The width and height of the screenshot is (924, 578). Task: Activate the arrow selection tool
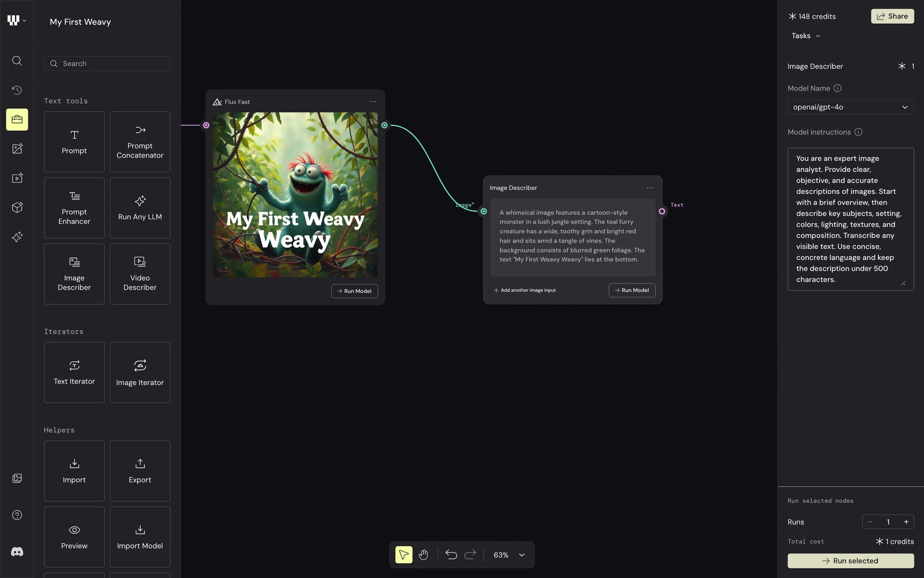coord(403,555)
